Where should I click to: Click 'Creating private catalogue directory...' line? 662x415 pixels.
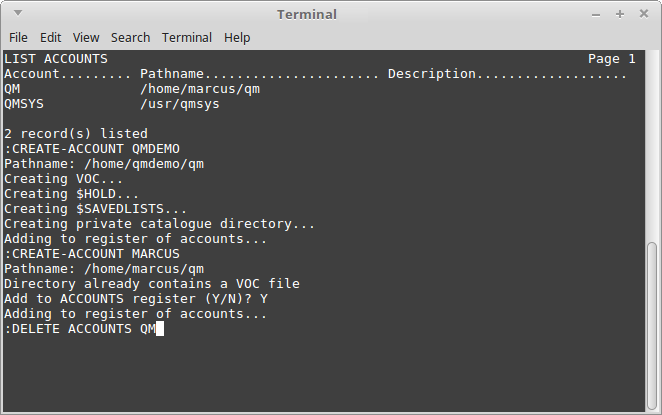pos(160,224)
